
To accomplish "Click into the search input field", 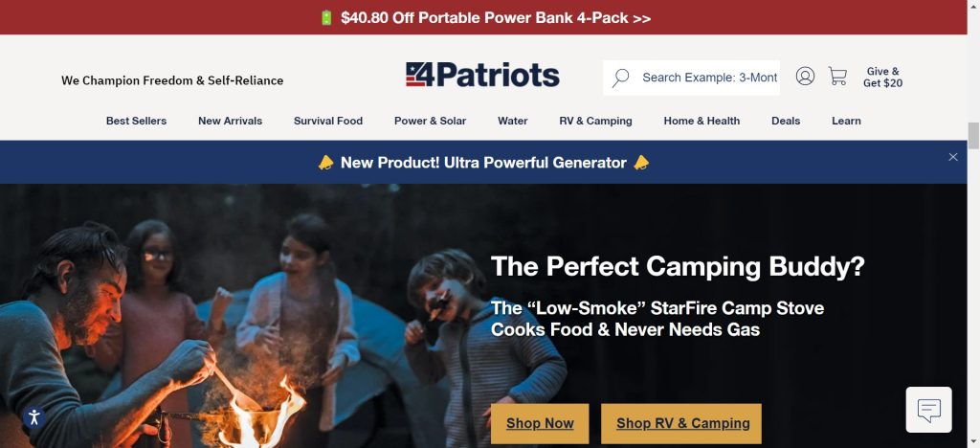I will (708, 78).
